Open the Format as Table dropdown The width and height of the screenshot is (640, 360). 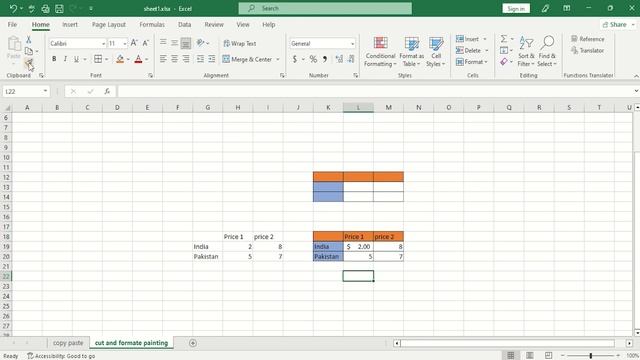(x=411, y=52)
